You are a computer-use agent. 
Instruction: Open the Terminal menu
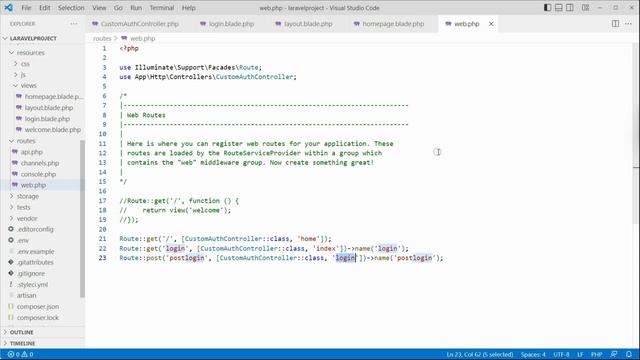(x=162, y=8)
